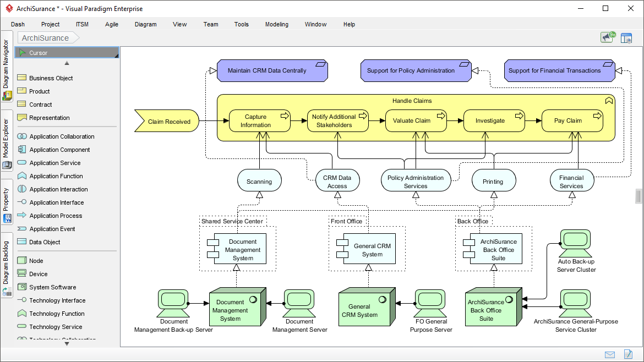Click the mail envelope icon in status bar
The image size is (644, 362).
(610, 354)
